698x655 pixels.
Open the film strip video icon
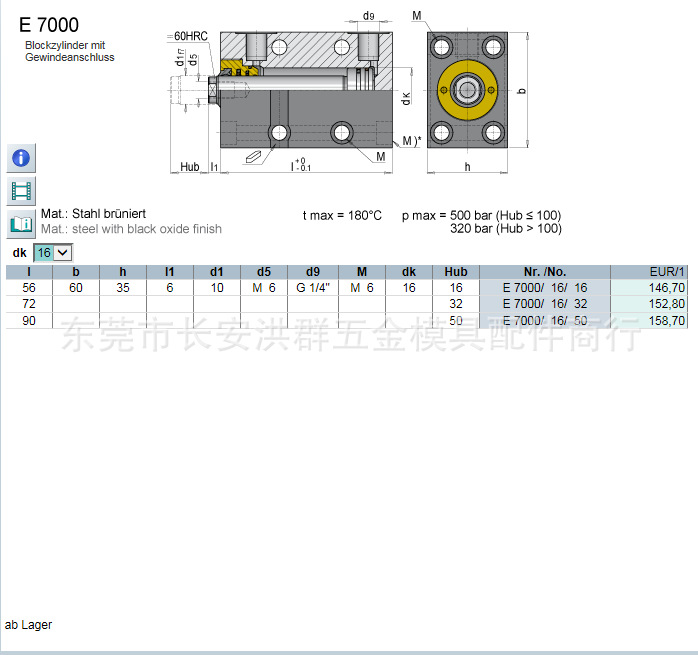(x=21, y=191)
